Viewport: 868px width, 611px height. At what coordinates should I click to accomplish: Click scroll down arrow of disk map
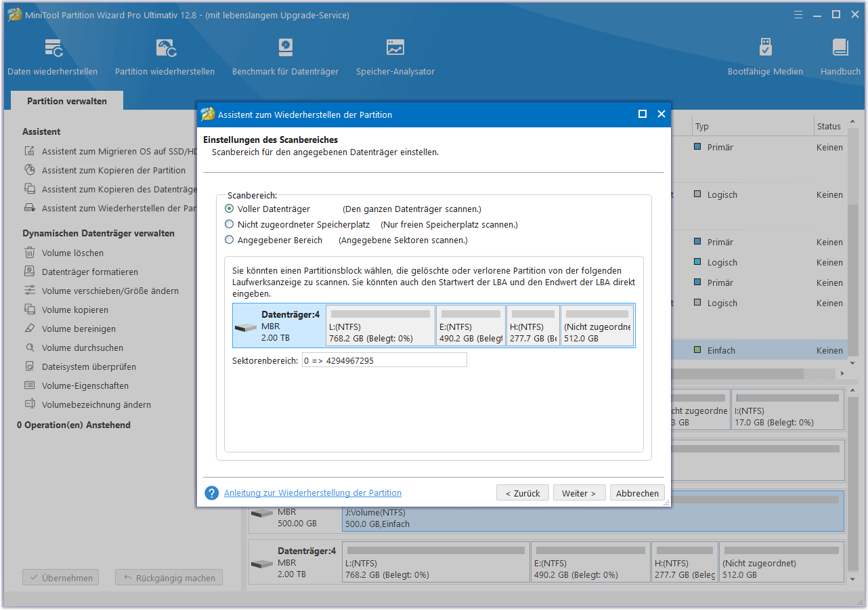(852, 580)
